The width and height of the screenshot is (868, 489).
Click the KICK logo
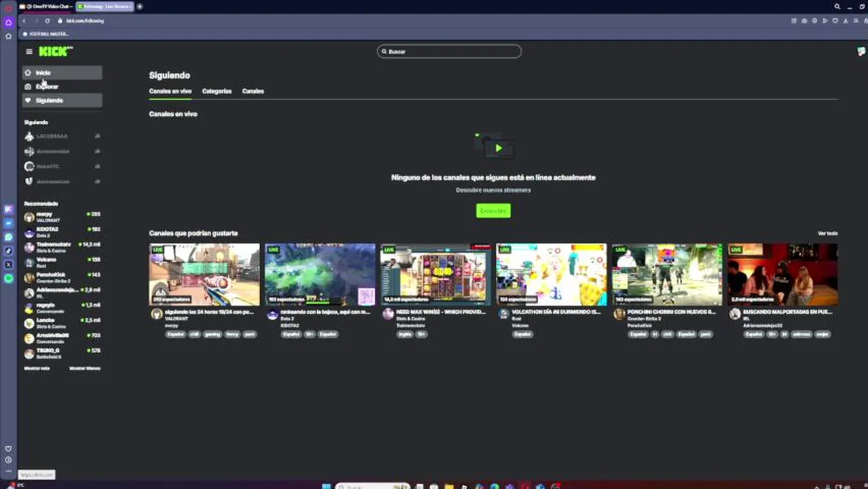pos(55,52)
